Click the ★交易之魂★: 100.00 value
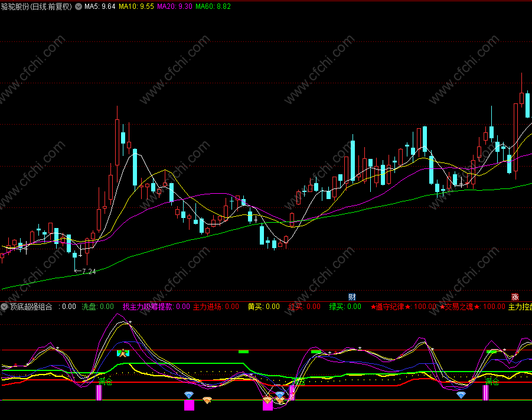This screenshot has height=420, width=532. coord(472,307)
